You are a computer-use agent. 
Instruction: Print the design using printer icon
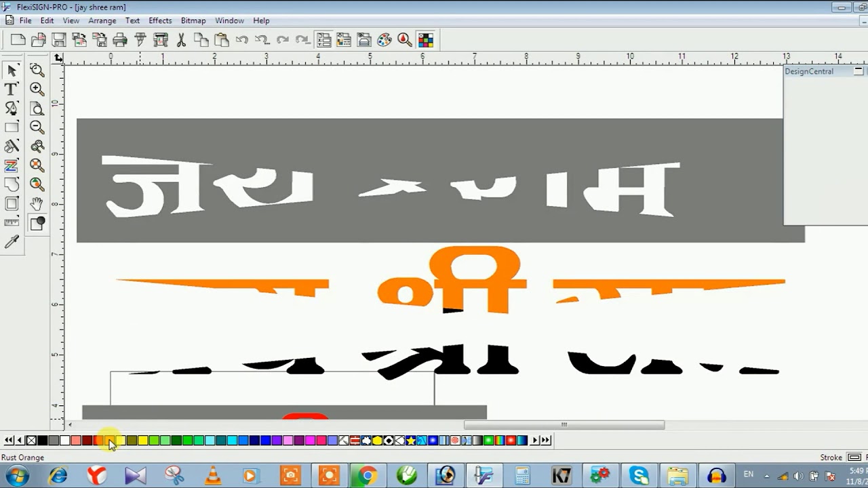click(x=120, y=40)
